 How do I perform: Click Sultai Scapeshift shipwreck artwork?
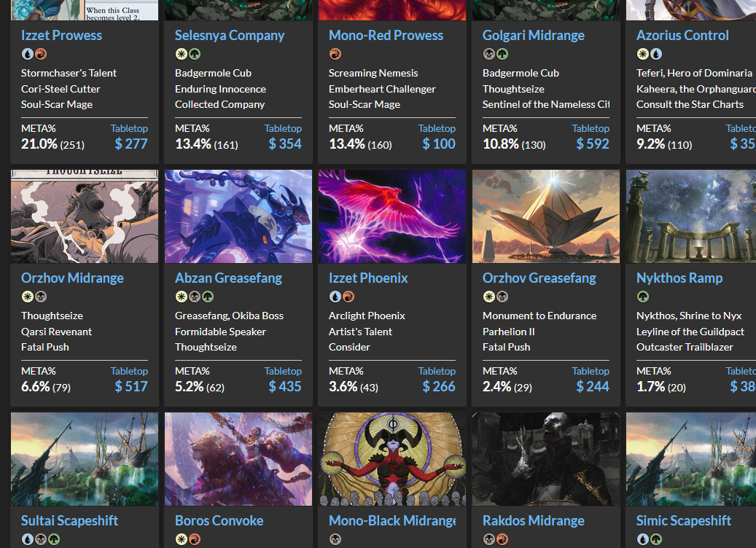coord(85,459)
